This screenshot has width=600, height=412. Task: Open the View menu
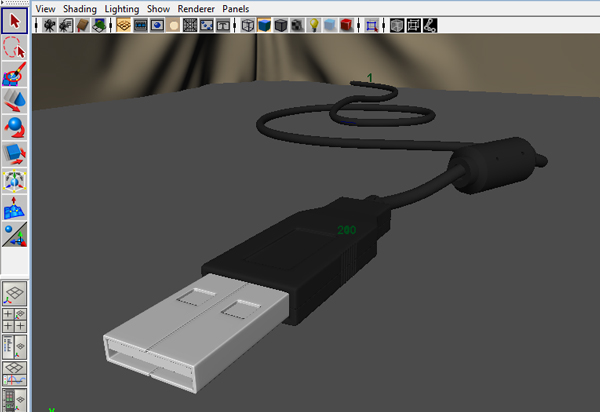[46, 8]
